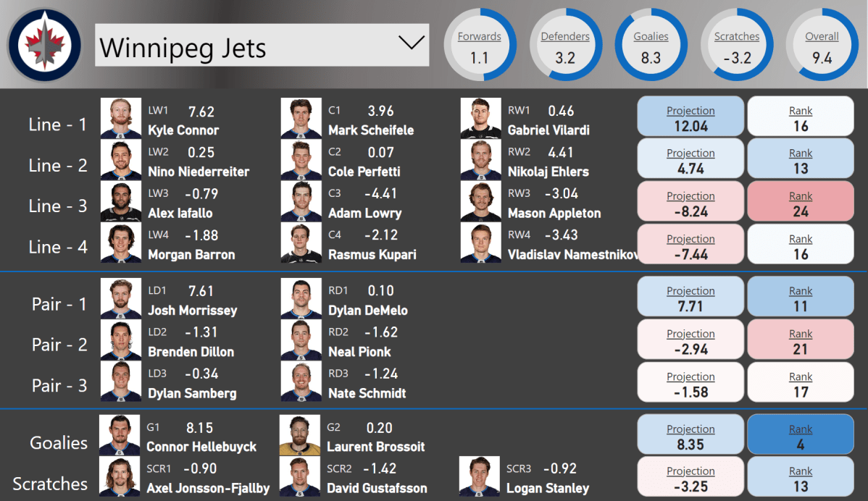The width and height of the screenshot is (868, 501).
Task: Click the Scratches gauge label
Action: [x=737, y=35]
